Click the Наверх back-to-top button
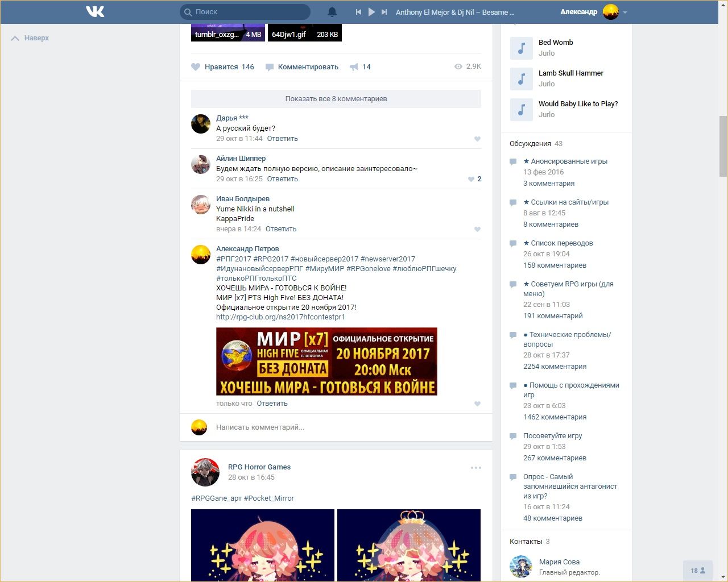The width and height of the screenshot is (728, 582). coord(30,38)
